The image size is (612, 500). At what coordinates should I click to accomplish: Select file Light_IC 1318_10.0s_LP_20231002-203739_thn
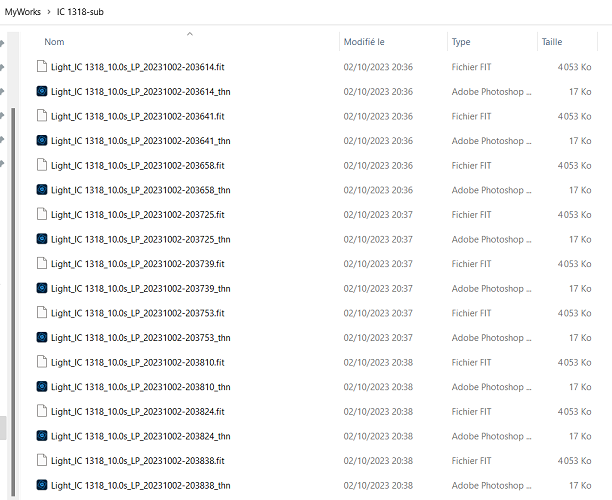click(x=141, y=288)
